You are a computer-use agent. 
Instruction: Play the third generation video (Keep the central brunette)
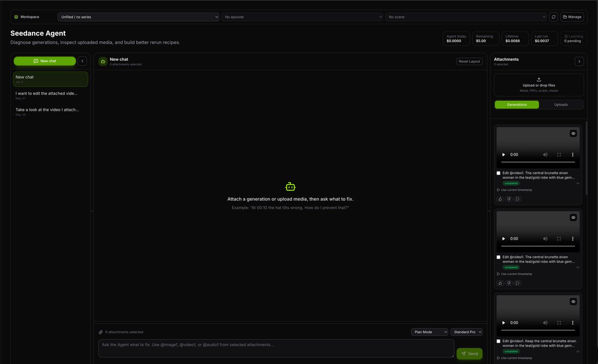503,323
